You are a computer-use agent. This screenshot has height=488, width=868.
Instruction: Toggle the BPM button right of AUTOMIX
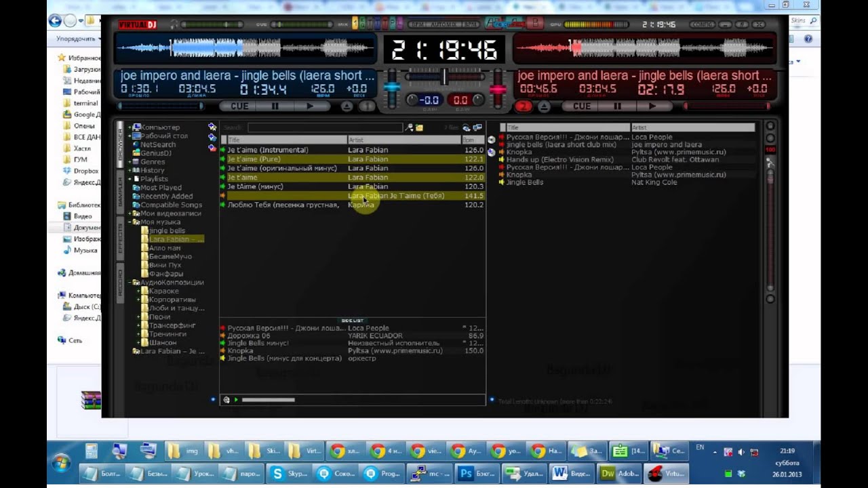471,24
